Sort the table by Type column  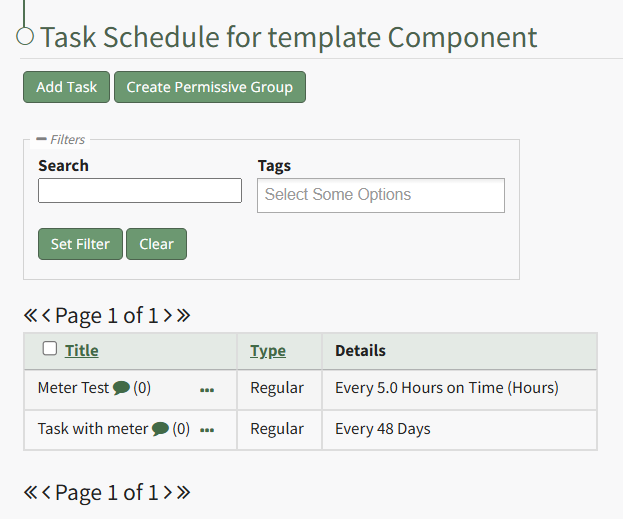point(267,350)
